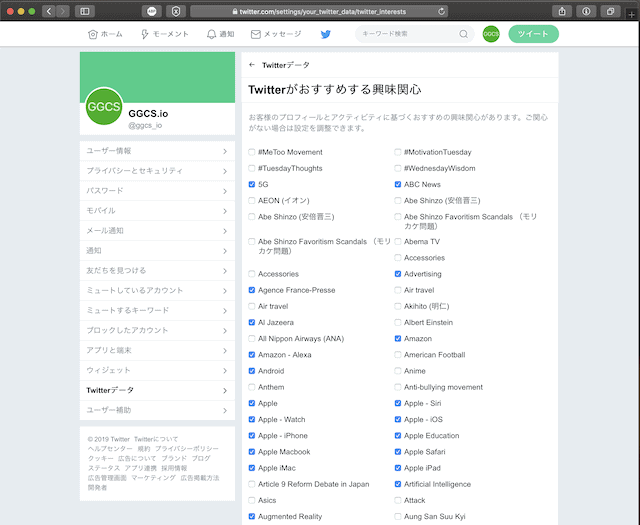The width and height of the screenshot is (640, 525).
Task: Select the 通知 settings menu item
Action: pos(157,251)
